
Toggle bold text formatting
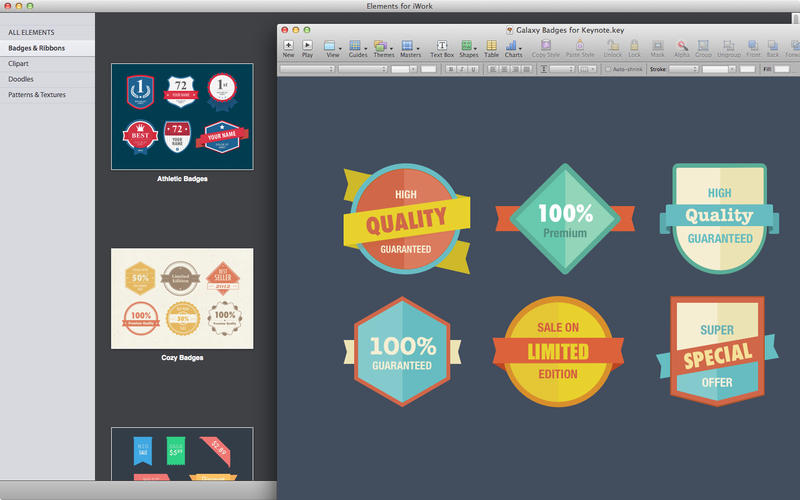point(451,69)
